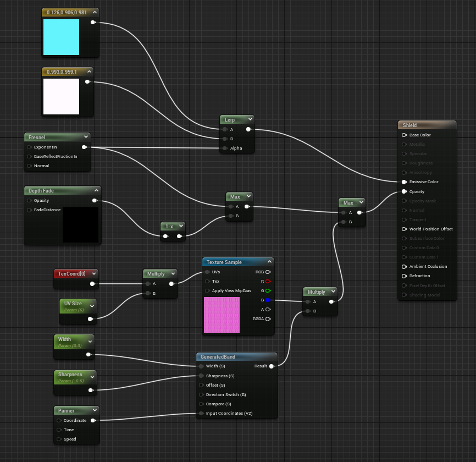
Task: Click the Texture Sample green G pin
Action: click(x=268, y=290)
